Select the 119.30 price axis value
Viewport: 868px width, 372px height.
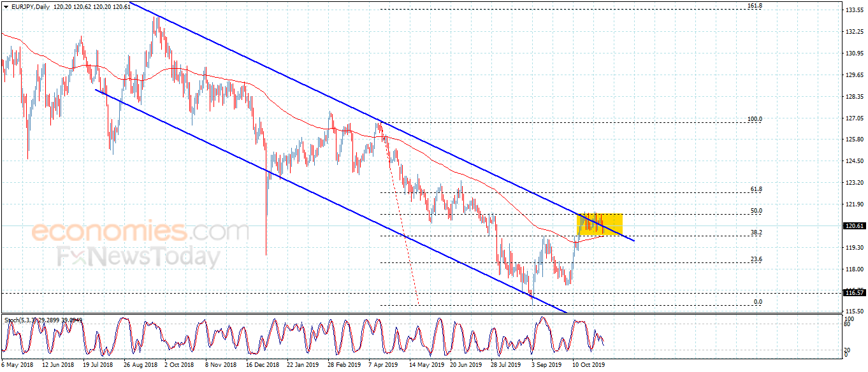coord(854,247)
